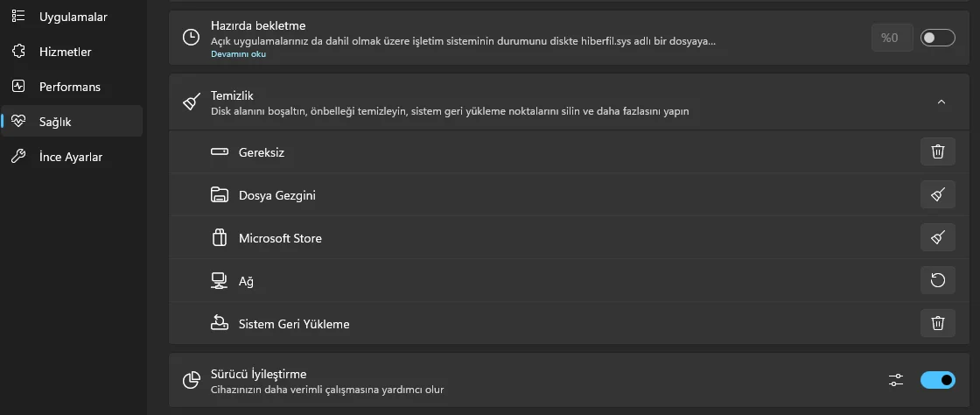Click the trash icon for Gereksiz
This screenshot has height=415, width=980.
pos(937,152)
